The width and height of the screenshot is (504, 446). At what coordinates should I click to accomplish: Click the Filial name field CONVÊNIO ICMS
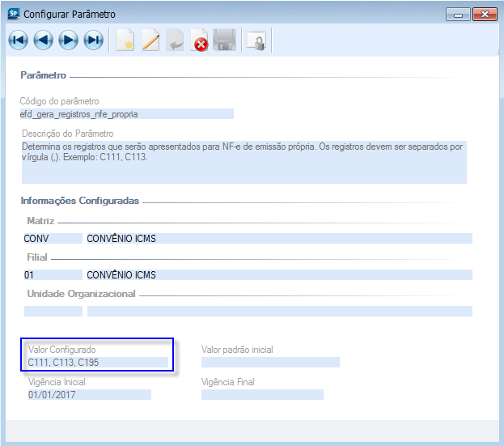tap(280, 275)
